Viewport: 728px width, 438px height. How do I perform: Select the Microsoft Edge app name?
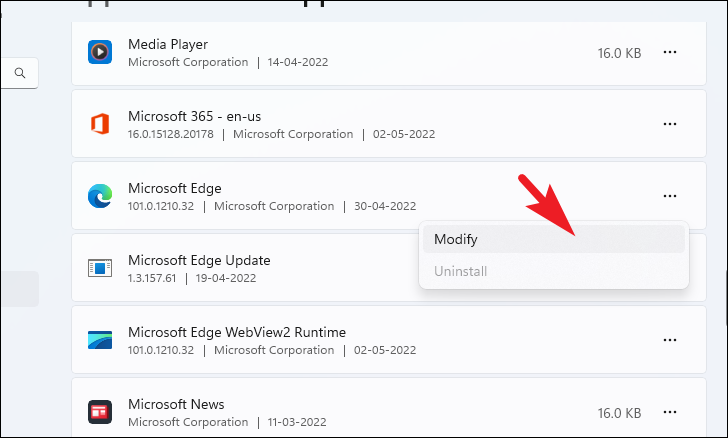[x=175, y=188]
